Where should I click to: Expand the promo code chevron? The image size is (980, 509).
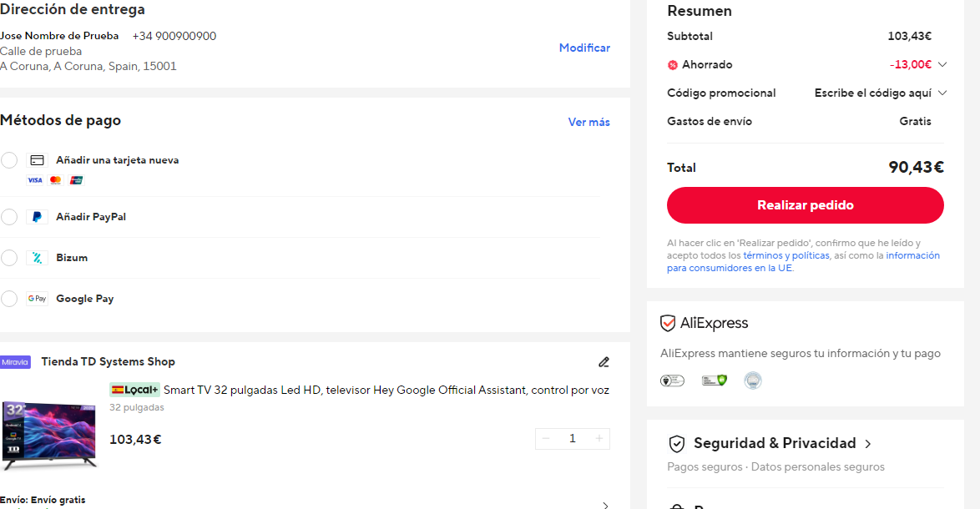(942, 93)
